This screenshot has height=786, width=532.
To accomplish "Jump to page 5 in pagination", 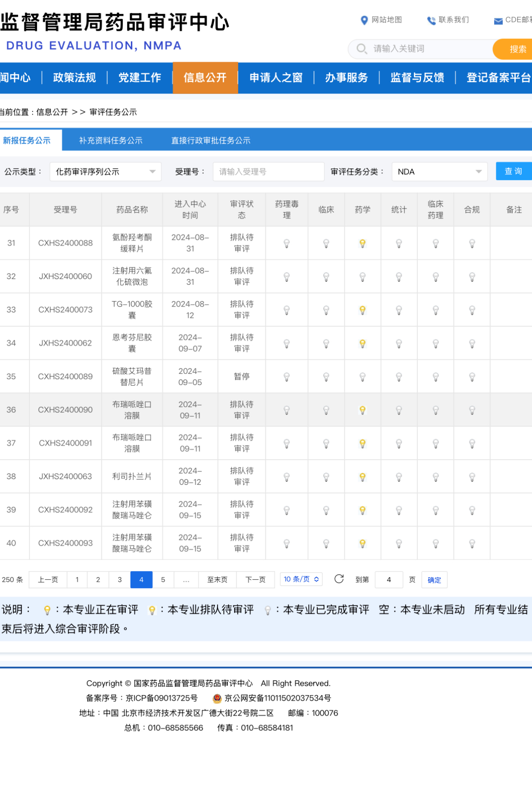I will click(163, 580).
